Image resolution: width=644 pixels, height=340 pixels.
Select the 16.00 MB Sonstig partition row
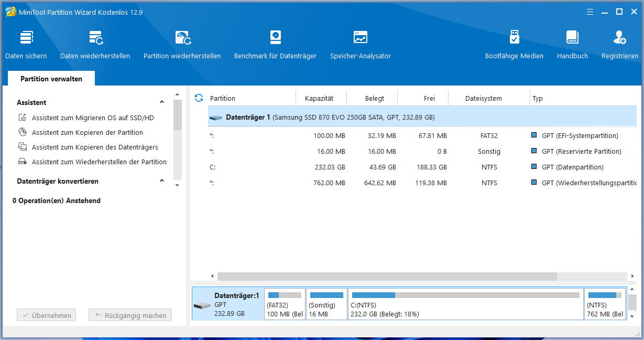tap(422, 151)
